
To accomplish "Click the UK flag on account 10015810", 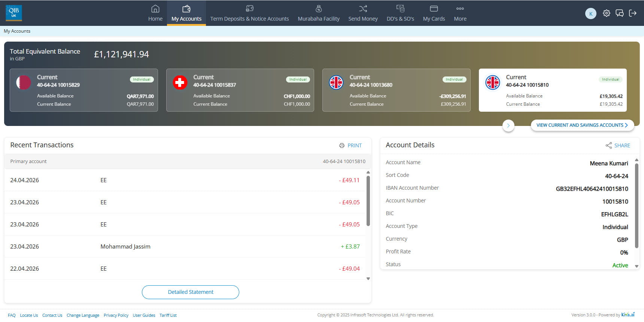I will [x=493, y=82].
